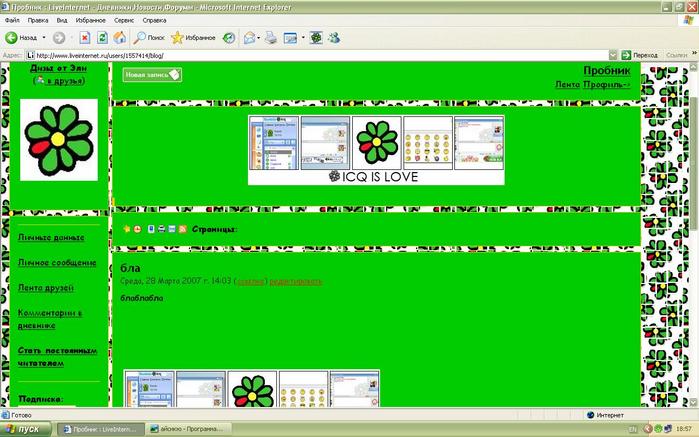The width and height of the screenshot is (699, 437).
Task: Click the Print printer icon in the toolbar
Action: tap(271, 38)
